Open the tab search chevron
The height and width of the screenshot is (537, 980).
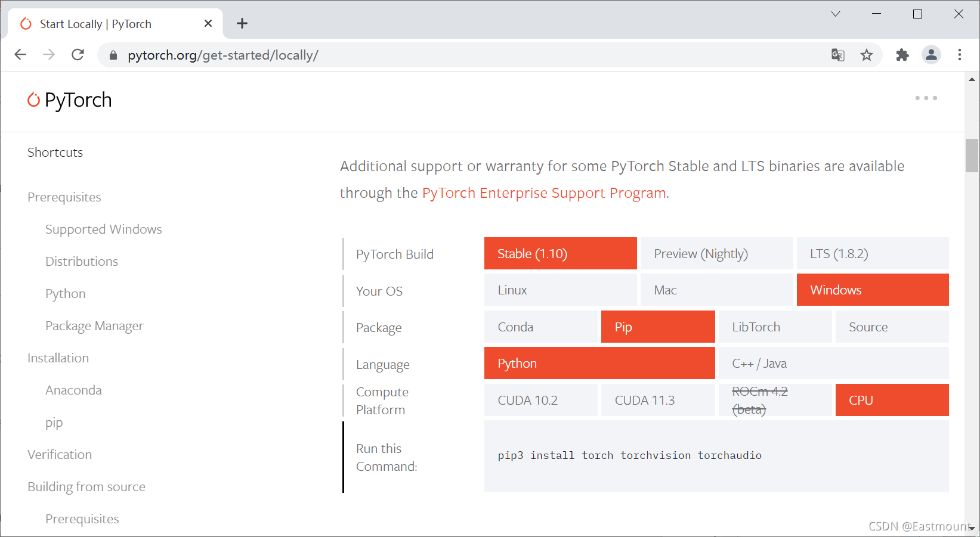coord(836,14)
